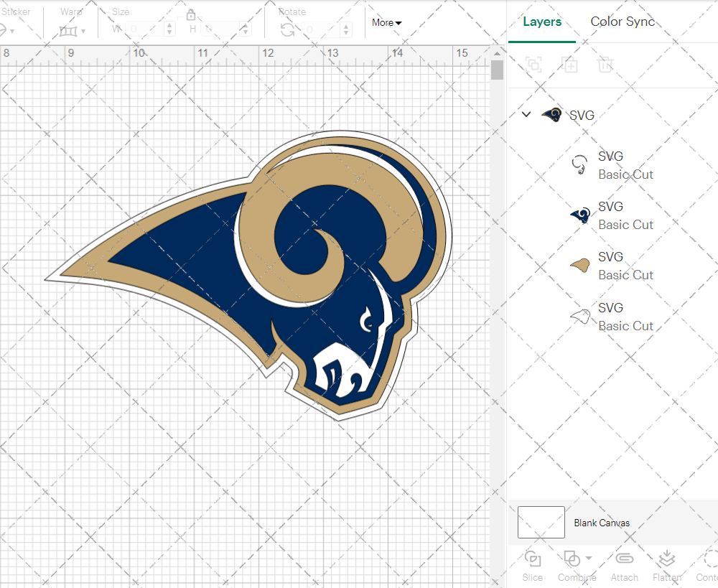Viewport: 718px width, 588px height.
Task: Select the horn outline SVG layer
Action: pyautogui.click(x=612, y=165)
